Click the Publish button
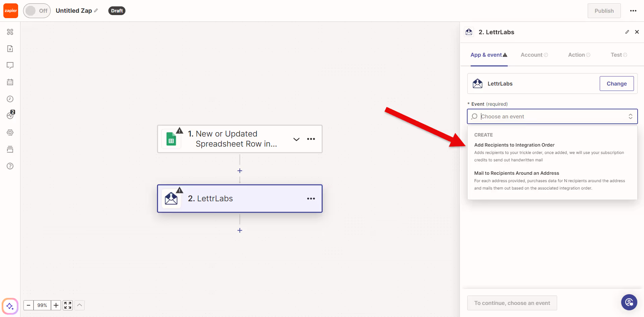This screenshot has height=317, width=644. click(604, 11)
